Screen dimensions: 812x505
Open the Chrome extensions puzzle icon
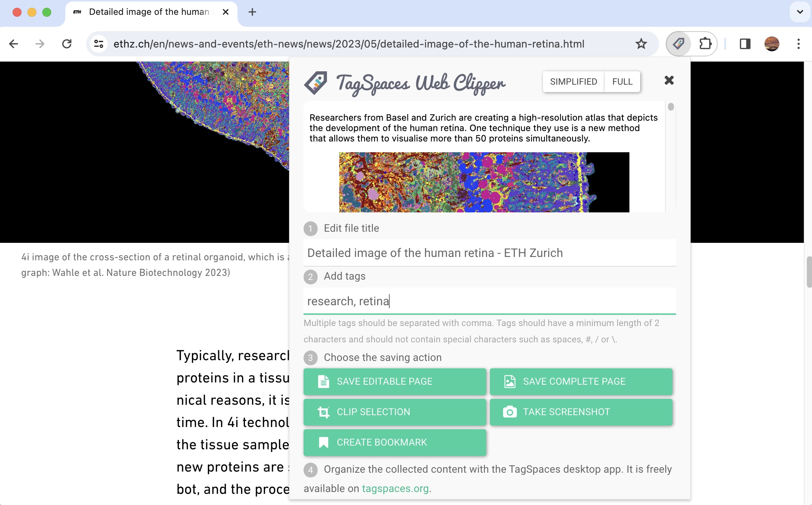coord(705,44)
